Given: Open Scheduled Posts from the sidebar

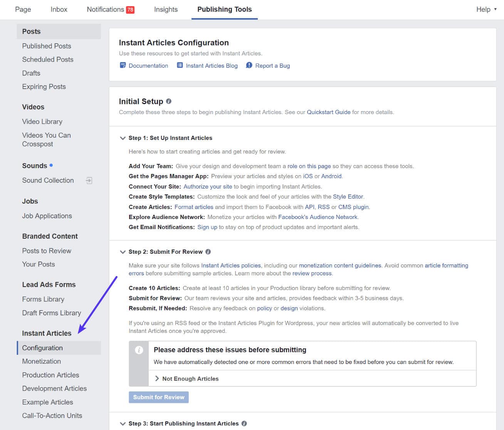Looking at the screenshot, I should pyautogui.click(x=47, y=59).
